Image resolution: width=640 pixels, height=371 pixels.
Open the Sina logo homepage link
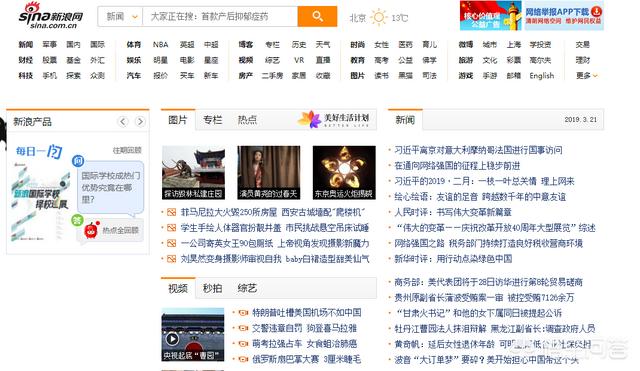50,16
